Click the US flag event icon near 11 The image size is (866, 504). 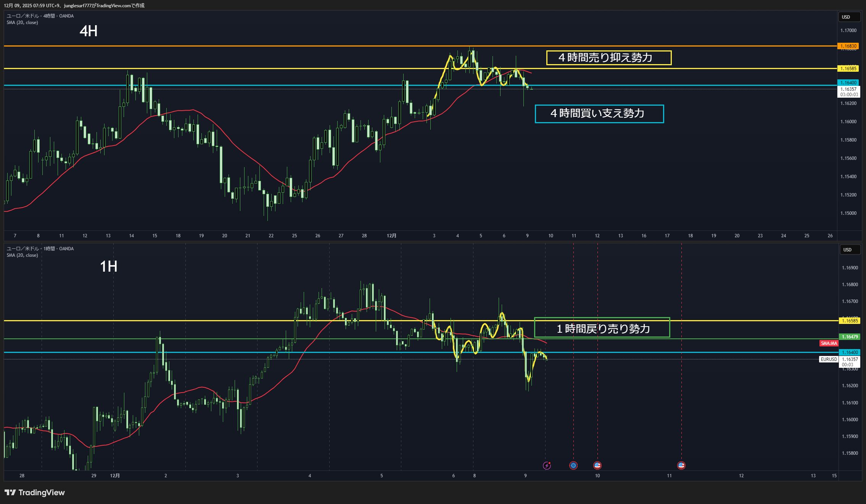681,465
